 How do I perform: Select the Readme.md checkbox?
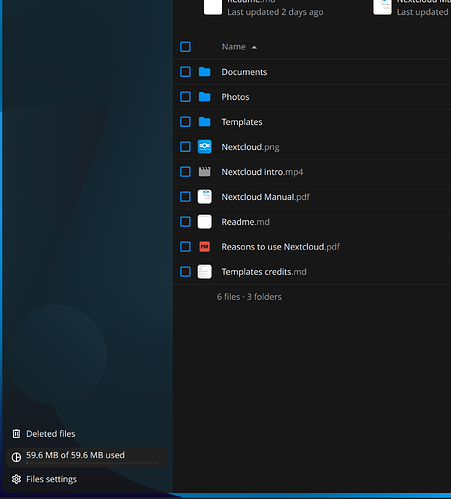pos(185,222)
